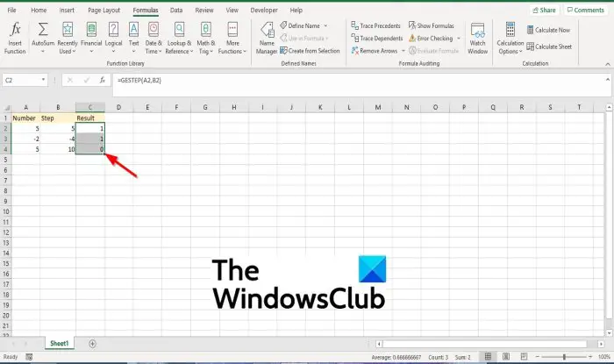Click the zoom slider handle
The width and height of the screenshot is (614, 364).
(x=564, y=357)
